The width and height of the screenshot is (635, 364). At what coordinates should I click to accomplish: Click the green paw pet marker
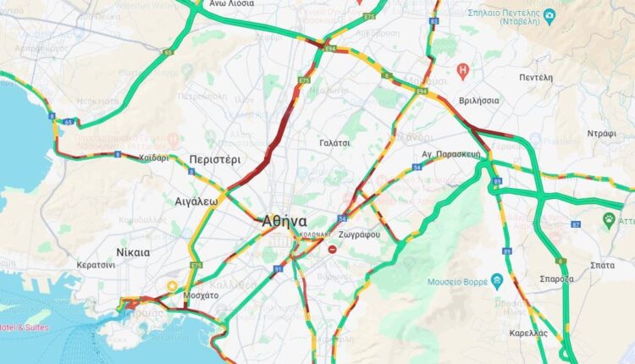[609, 221]
